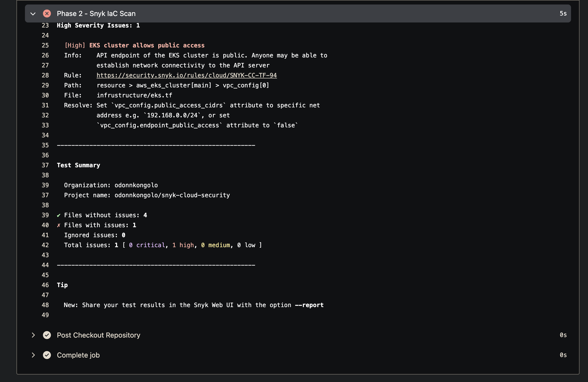Select log line number 23
The height and width of the screenshot is (382, 588).
click(45, 25)
